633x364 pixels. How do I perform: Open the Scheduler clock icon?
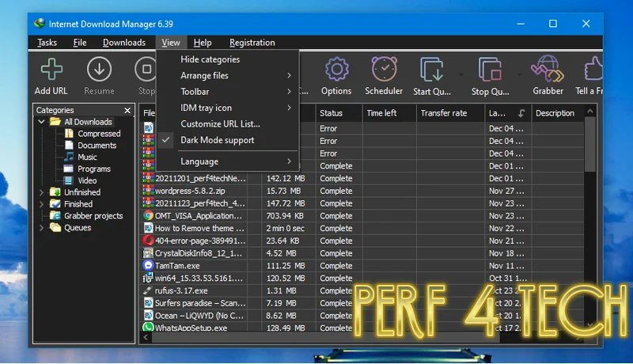coord(384,69)
